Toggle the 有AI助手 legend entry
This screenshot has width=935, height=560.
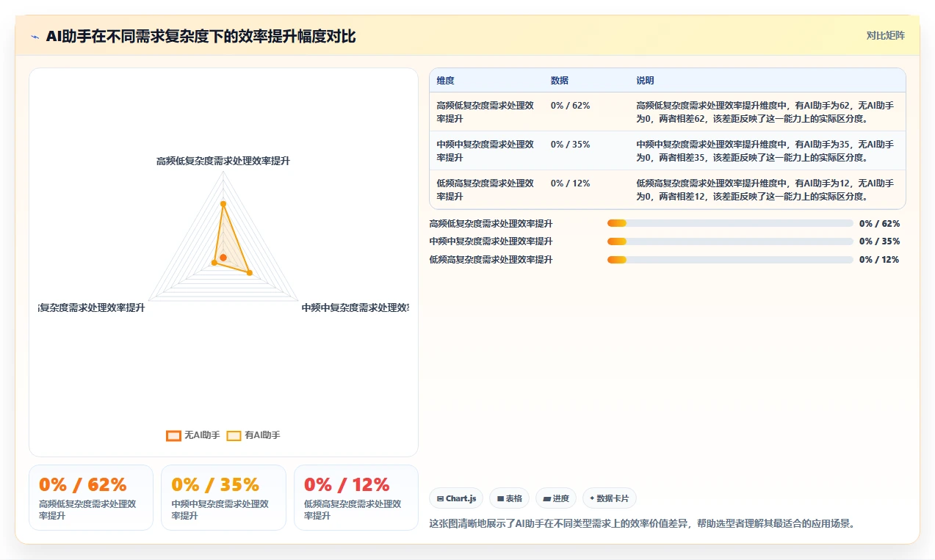click(253, 435)
